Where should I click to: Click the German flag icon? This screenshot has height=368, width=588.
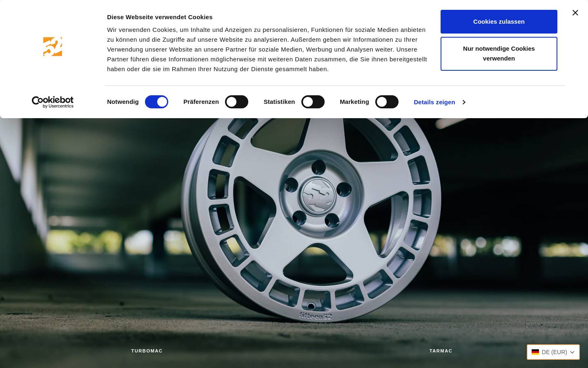click(535, 352)
